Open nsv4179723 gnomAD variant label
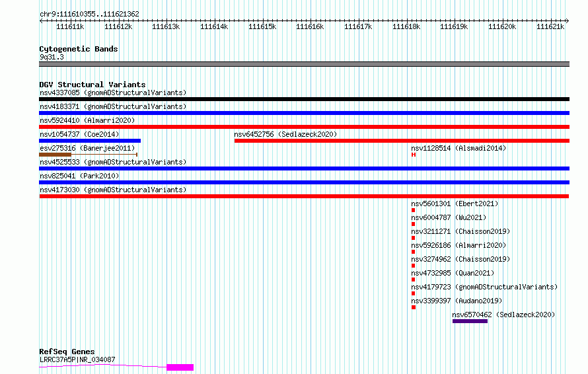This screenshot has width=588, height=374. (x=484, y=287)
